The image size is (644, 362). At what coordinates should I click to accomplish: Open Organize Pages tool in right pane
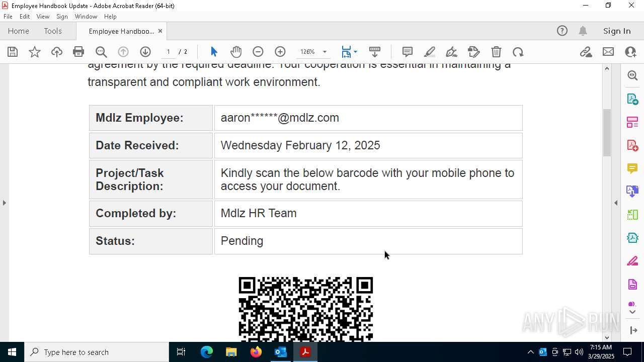tap(632, 122)
